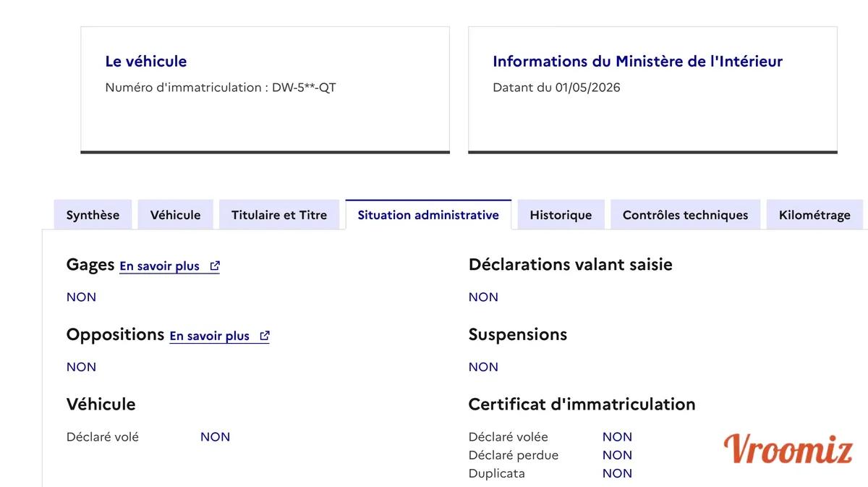Image resolution: width=868 pixels, height=487 pixels.
Task: Switch to the Kilométrage tab
Action: click(814, 215)
